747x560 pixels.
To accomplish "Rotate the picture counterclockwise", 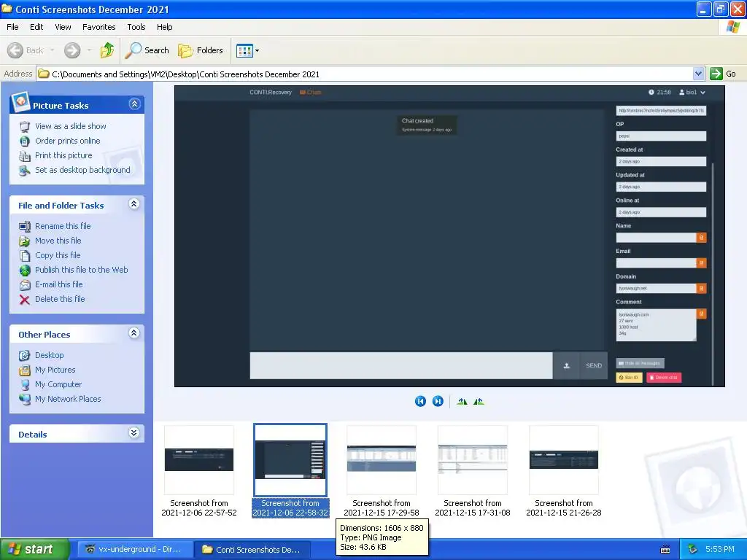I will [479, 402].
